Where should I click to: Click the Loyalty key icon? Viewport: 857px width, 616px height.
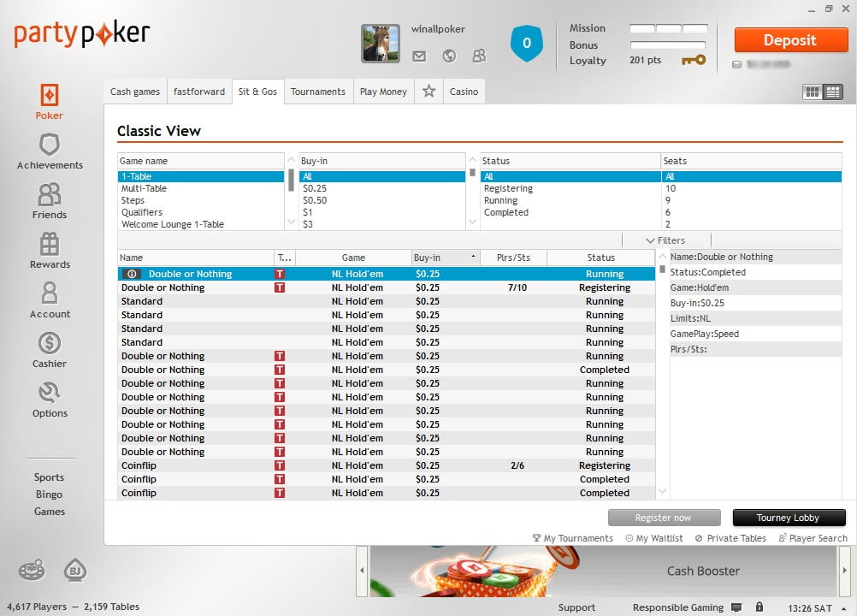[x=694, y=60]
